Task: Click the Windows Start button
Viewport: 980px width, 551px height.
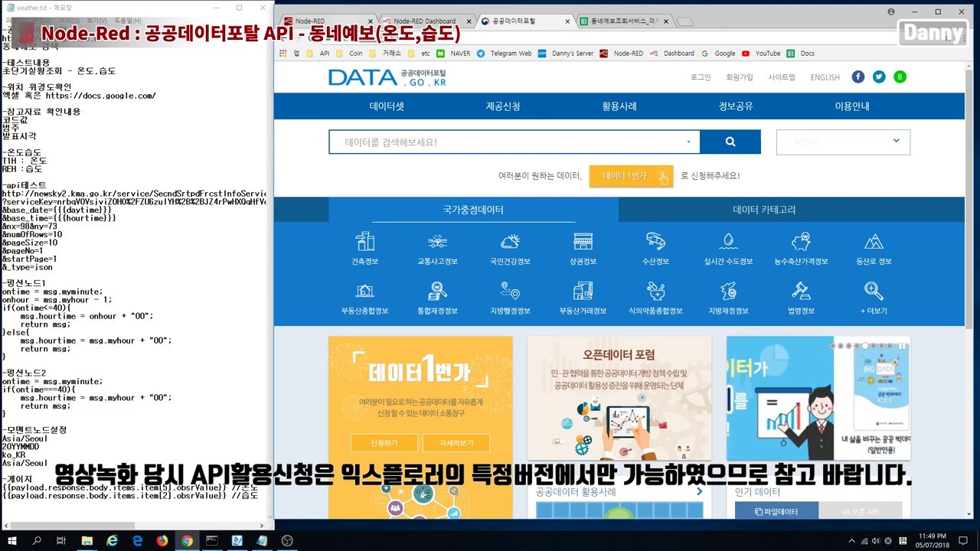Action: click(x=12, y=540)
